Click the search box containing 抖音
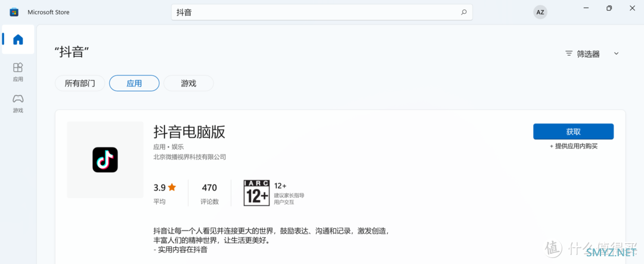Image resolution: width=644 pixels, height=264 pixels. click(x=321, y=13)
